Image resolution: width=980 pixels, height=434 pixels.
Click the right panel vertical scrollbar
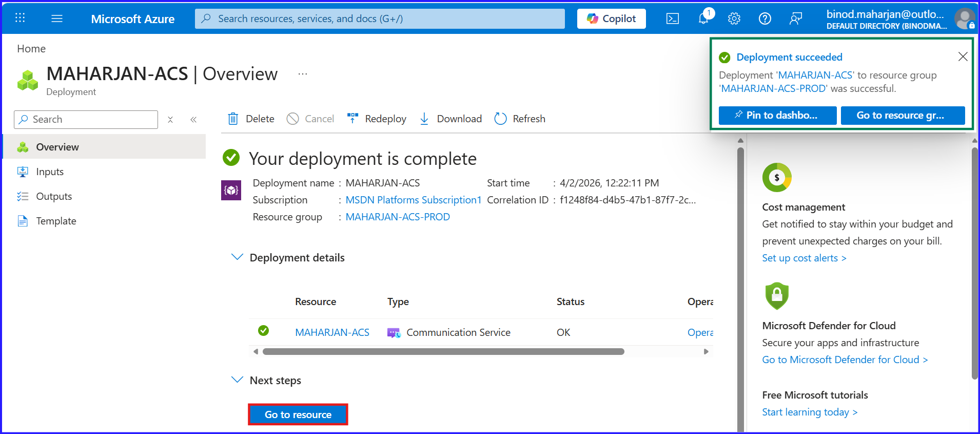coord(974,265)
